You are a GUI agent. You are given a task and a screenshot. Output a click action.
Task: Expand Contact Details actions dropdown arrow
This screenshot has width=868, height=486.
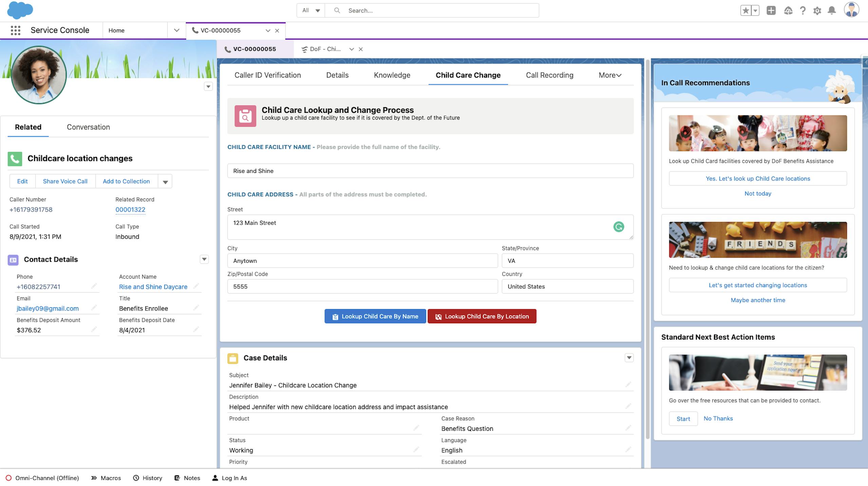204,259
